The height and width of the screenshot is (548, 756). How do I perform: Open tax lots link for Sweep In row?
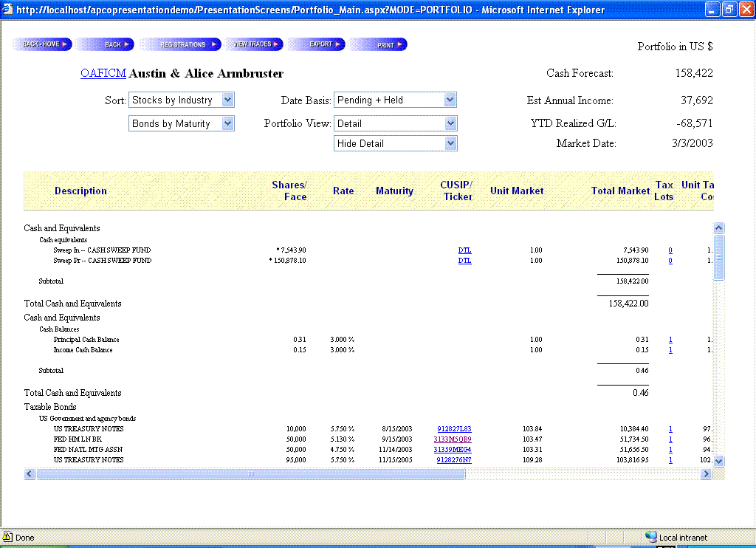click(x=670, y=250)
